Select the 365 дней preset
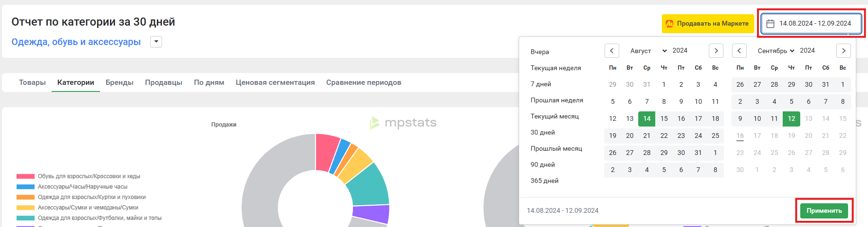The height and width of the screenshot is (227, 868). pyautogui.click(x=545, y=181)
